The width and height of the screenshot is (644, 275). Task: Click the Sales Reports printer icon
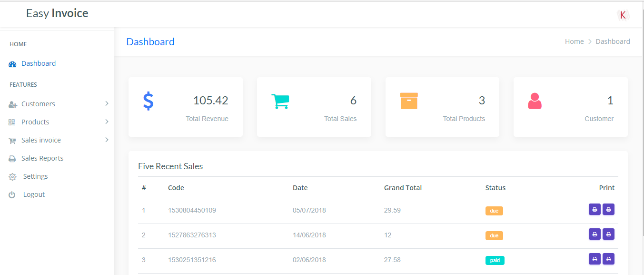[12, 159]
